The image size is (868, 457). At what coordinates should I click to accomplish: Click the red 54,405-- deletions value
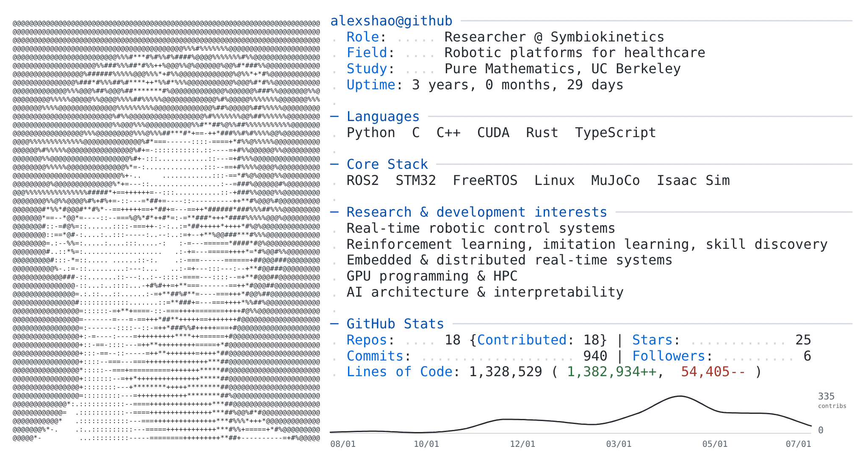point(713,372)
